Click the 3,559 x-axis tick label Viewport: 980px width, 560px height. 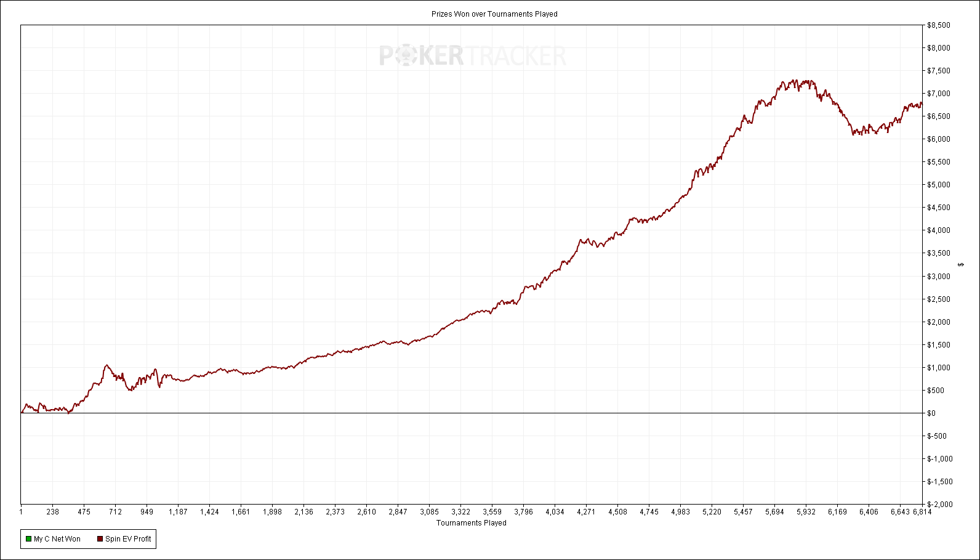[492, 512]
